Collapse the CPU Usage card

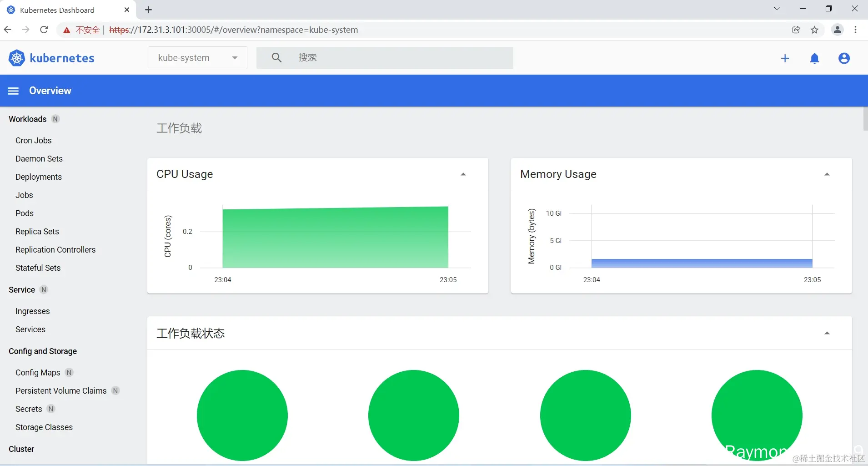click(x=463, y=174)
